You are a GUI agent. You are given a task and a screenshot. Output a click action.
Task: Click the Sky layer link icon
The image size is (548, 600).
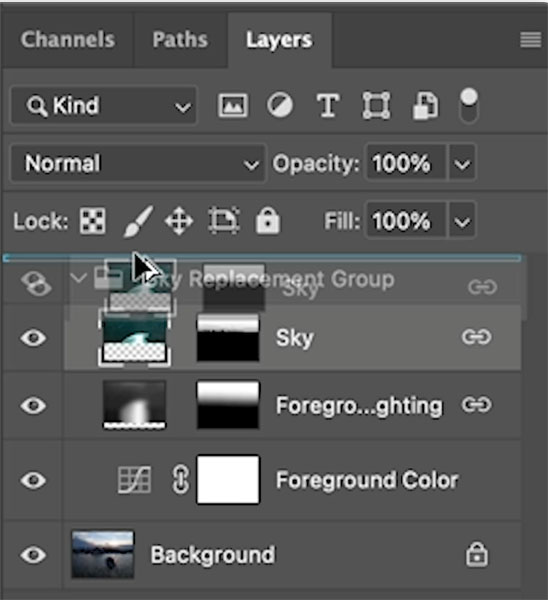tap(476, 337)
